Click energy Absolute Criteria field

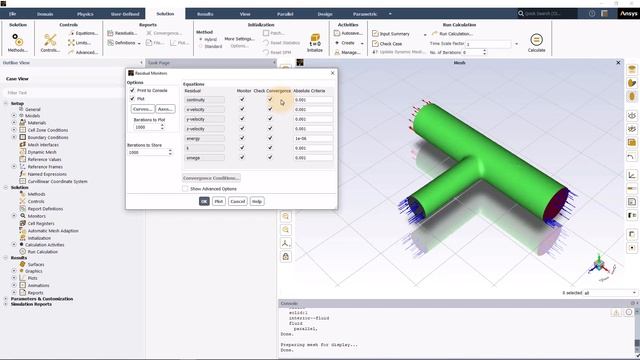tap(313, 138)
